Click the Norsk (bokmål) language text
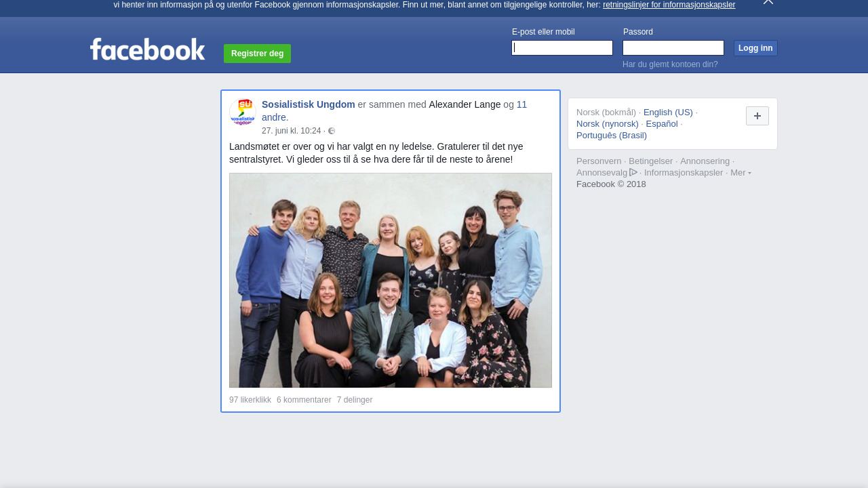The width and height of the screenshot is (868, 488). [606, 113]
